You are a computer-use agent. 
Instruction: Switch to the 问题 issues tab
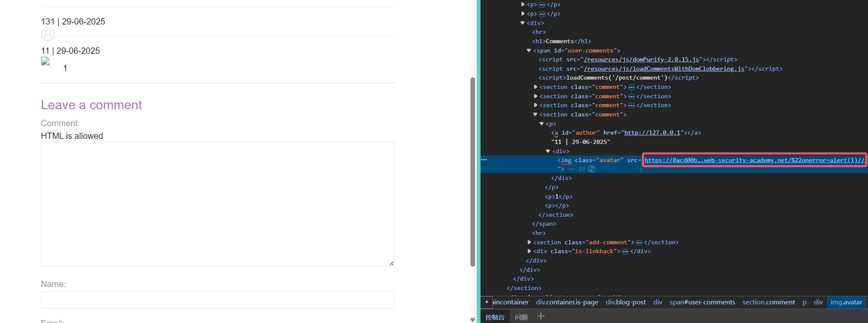[521, 317]
